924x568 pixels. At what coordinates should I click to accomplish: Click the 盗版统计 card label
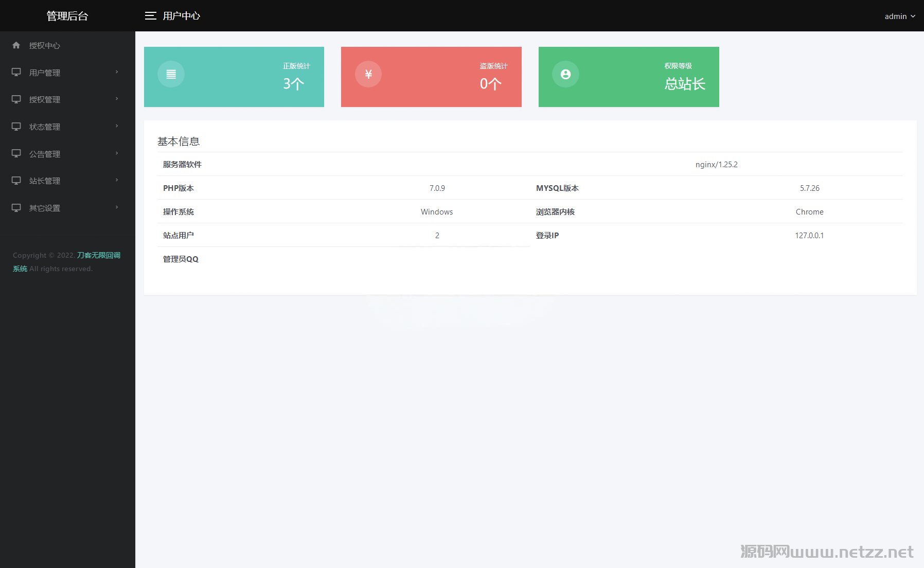(493, 66)
